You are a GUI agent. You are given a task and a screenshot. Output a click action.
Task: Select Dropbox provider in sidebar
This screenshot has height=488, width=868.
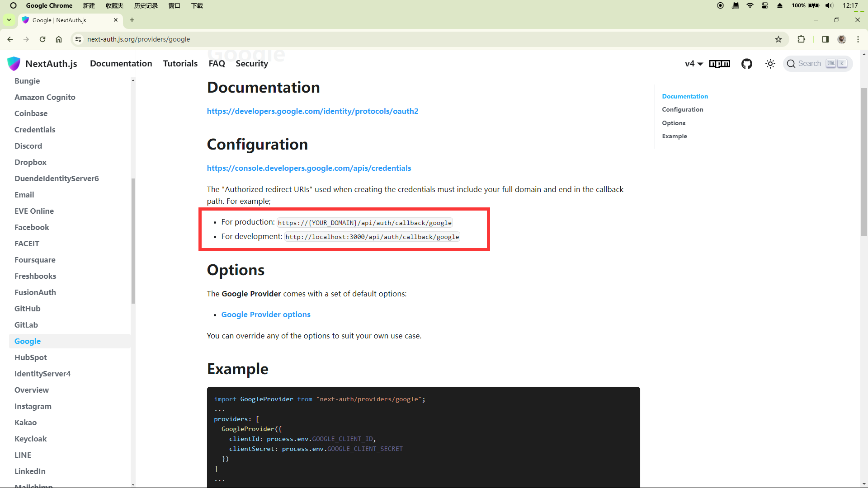point(30,162)
